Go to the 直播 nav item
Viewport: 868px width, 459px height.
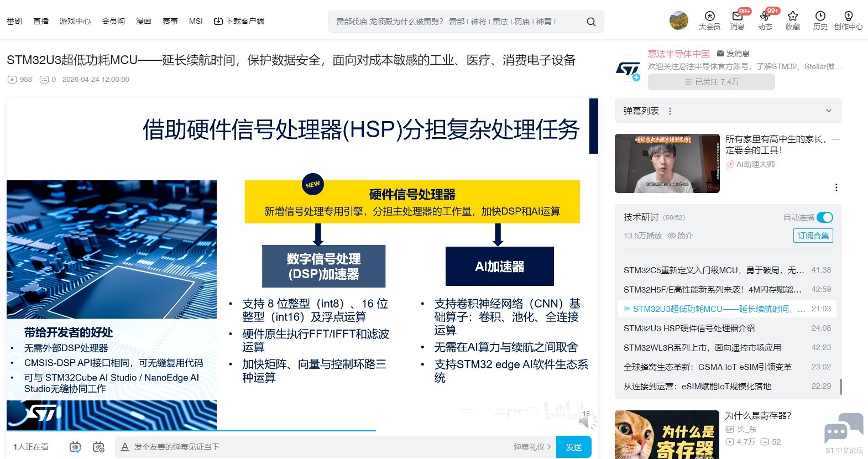point(41,21)
